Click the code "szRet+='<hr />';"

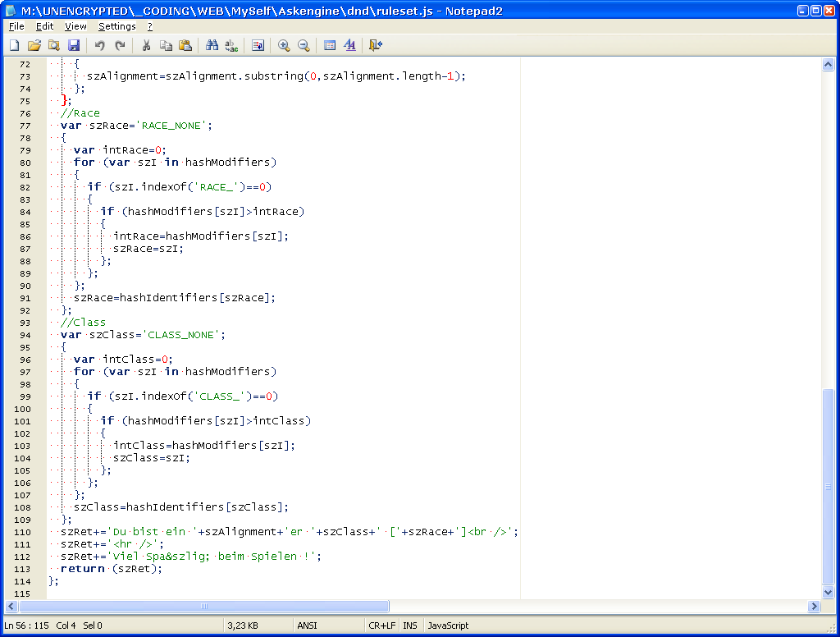[112, 544]
